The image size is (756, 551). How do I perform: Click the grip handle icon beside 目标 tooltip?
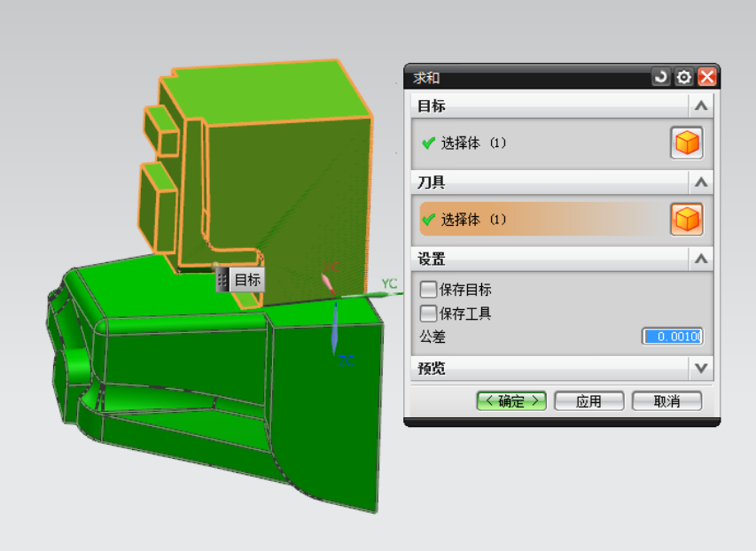point(222,280)
